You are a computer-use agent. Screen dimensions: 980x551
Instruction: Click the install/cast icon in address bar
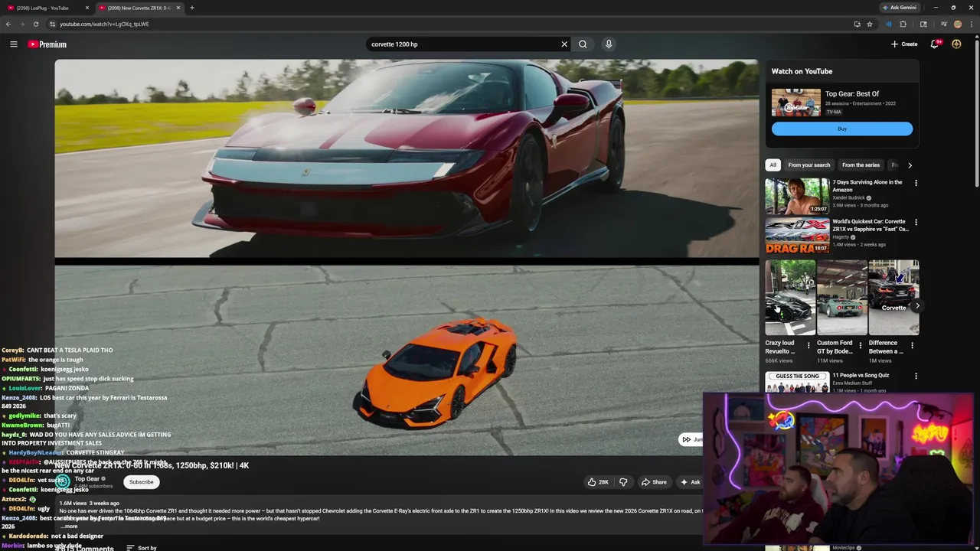[857, 24]
